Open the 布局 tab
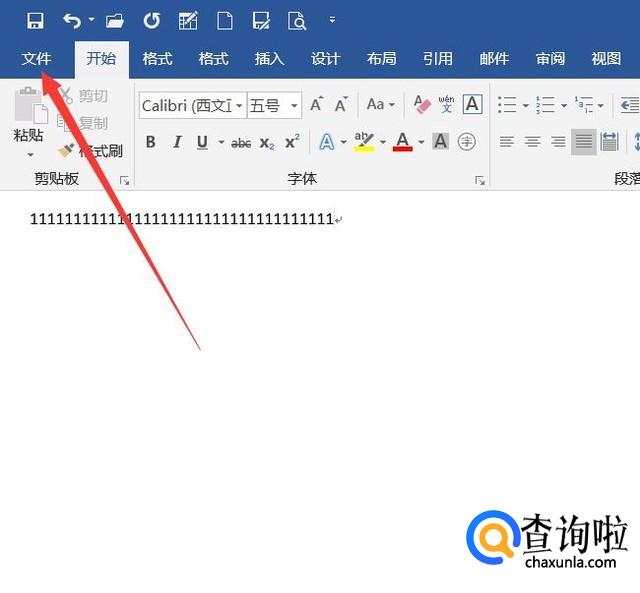 pos(382,59)
